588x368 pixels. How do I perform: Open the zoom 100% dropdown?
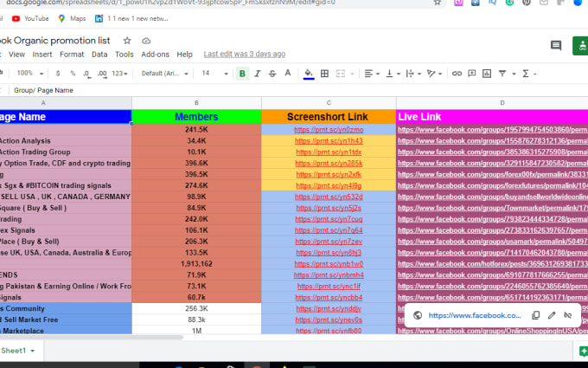click(x=30, y=74)
